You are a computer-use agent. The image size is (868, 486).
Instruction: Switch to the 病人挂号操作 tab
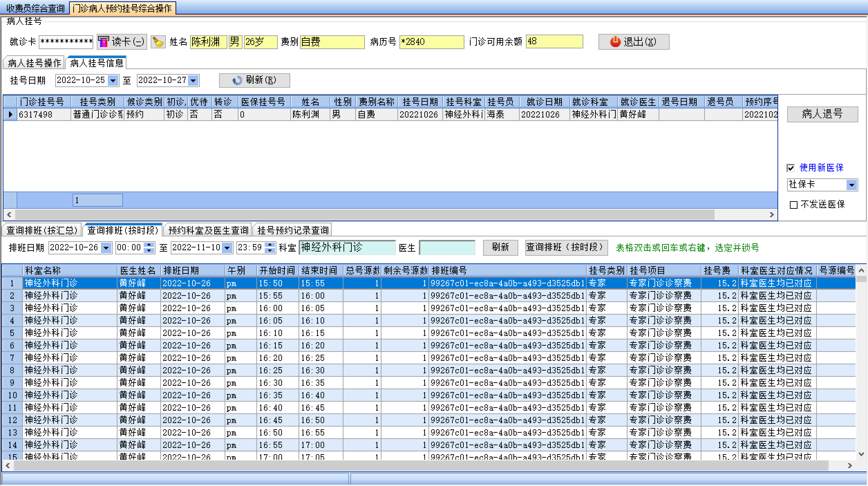pyautogui.click(x=34, y=63)
